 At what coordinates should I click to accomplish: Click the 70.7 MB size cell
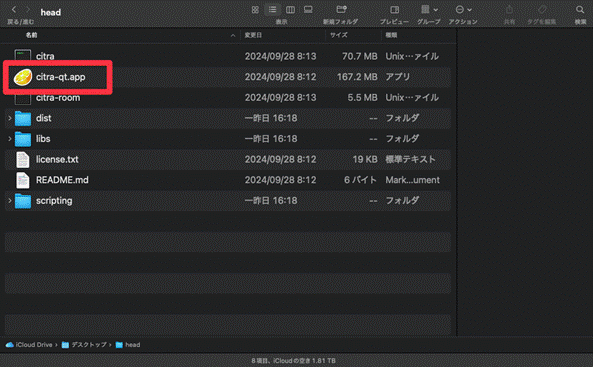[x=359, y=56]
